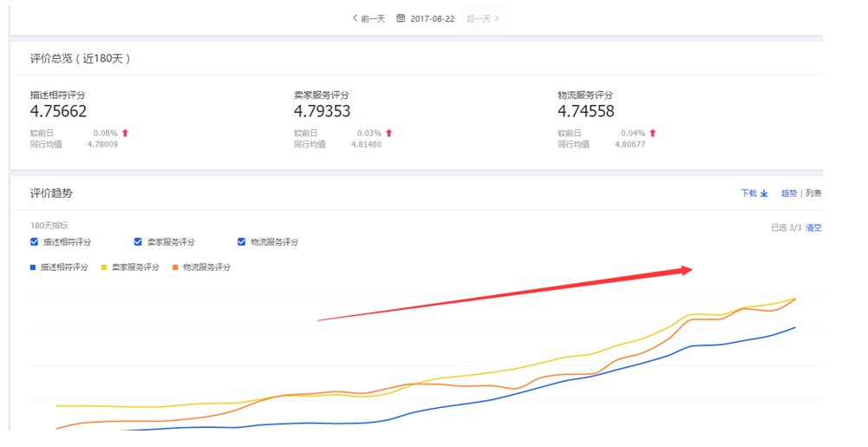Click the 清空 link to clear selections

click(x=813, y=227)
